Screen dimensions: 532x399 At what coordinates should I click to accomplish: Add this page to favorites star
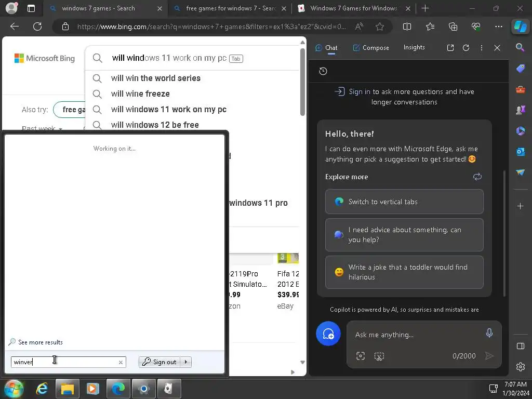[x=380, y=26]
